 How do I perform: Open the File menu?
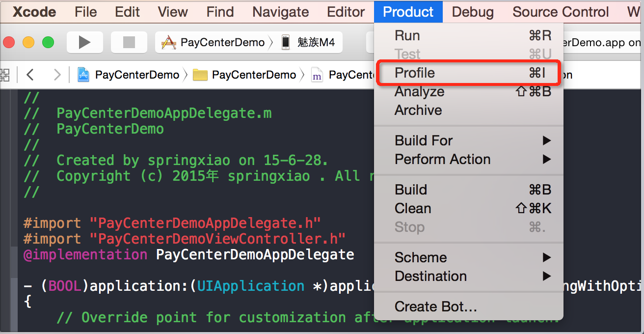tap(86, 12)
